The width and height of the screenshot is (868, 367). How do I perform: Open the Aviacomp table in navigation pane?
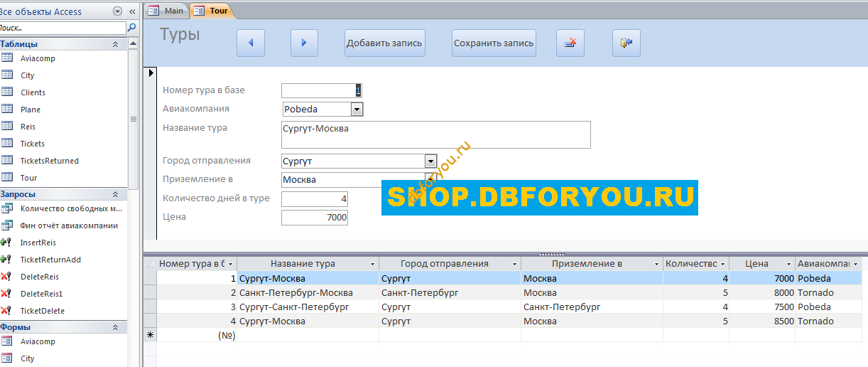(38, 58)
